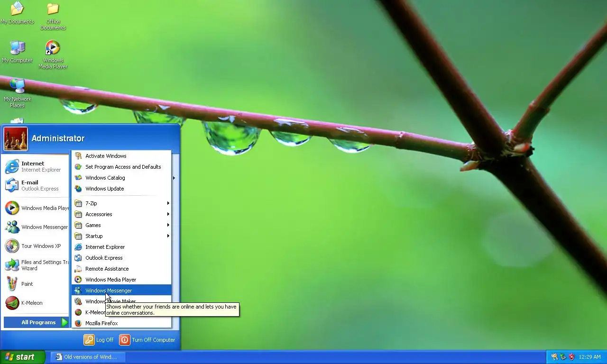Click the All Programs button
Image resolution: width=607 pixels, height=364 pixels.
tap(37, 322)
